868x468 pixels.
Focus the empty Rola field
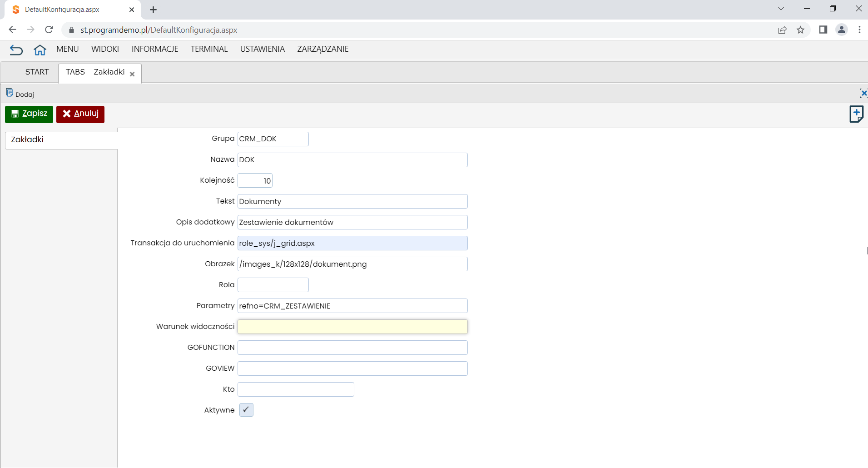point(273,285)
